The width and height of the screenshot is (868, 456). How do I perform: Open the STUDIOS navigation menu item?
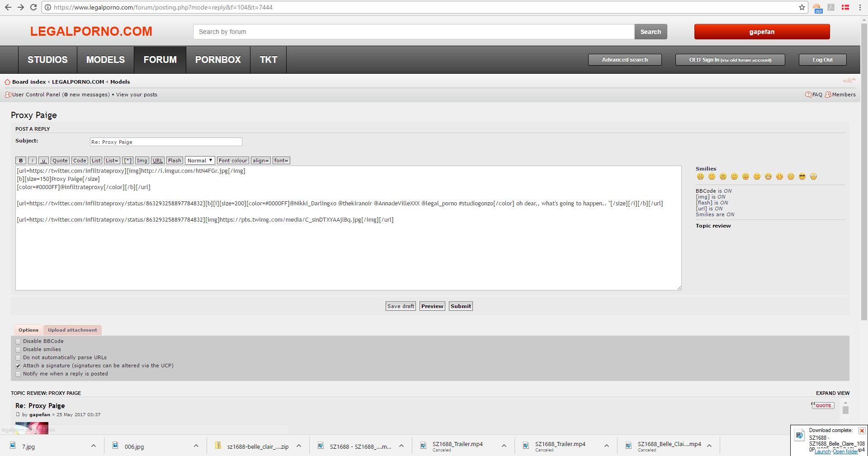[x=47, y=60]
